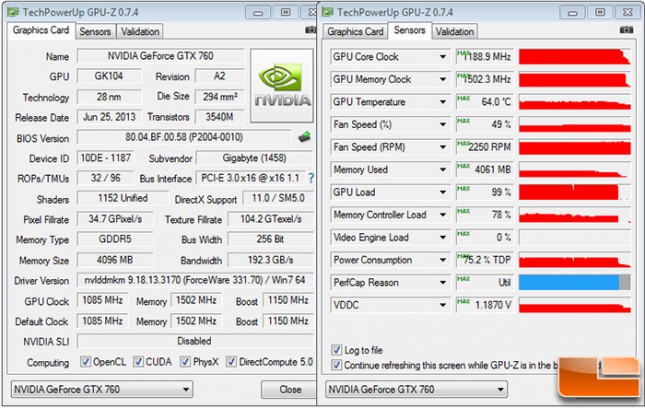645x408 pixels.
Task: Click the 1152 Unified Shaders field
Action: [123, 198]
